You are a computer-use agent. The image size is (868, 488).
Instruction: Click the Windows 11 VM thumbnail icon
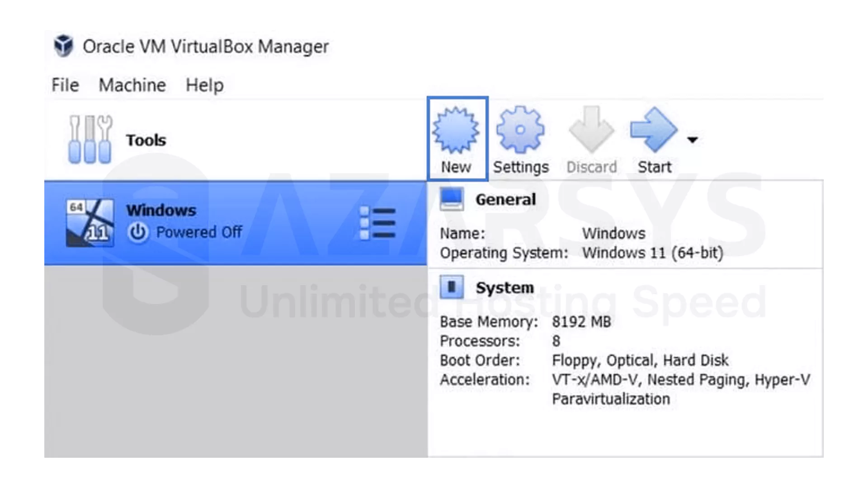click(x=90, y=223)
